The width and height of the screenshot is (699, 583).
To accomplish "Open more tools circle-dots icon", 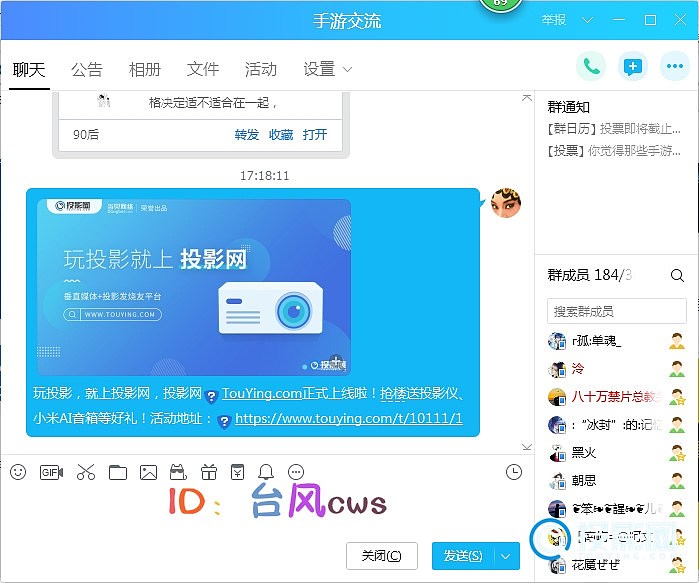I will pos(296,472).
